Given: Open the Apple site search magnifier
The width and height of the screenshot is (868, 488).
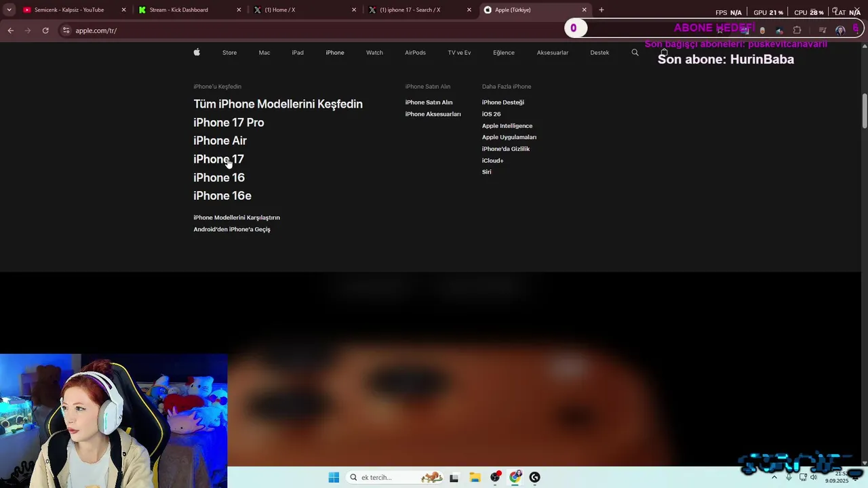Looking at the screenshot, I should point(635,52).
